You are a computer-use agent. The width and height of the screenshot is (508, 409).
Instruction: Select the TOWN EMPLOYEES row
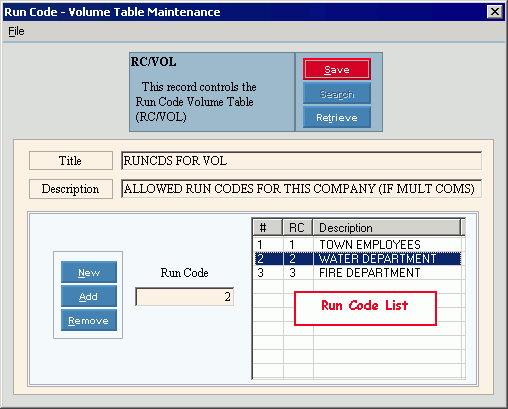click(358, 245)
